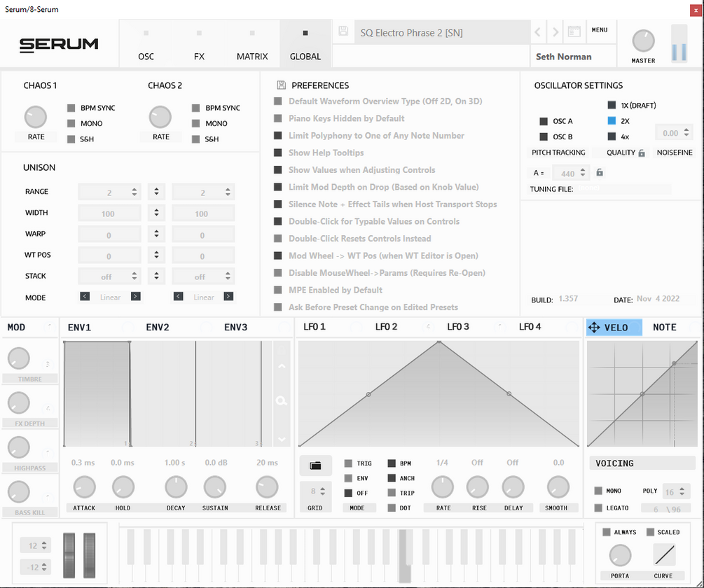
Task: Toggle Show Help Tooltips preference
Action: point(278,153)
